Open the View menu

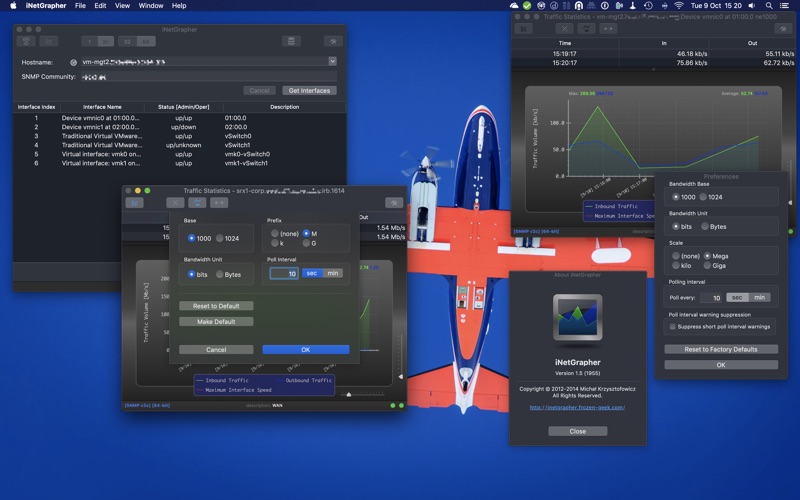point(122,6)
